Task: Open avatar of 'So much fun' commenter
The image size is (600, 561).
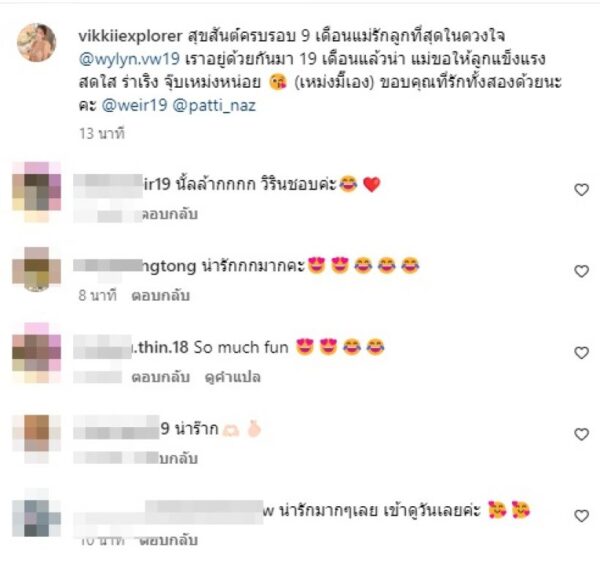Action: click(37, 353)
